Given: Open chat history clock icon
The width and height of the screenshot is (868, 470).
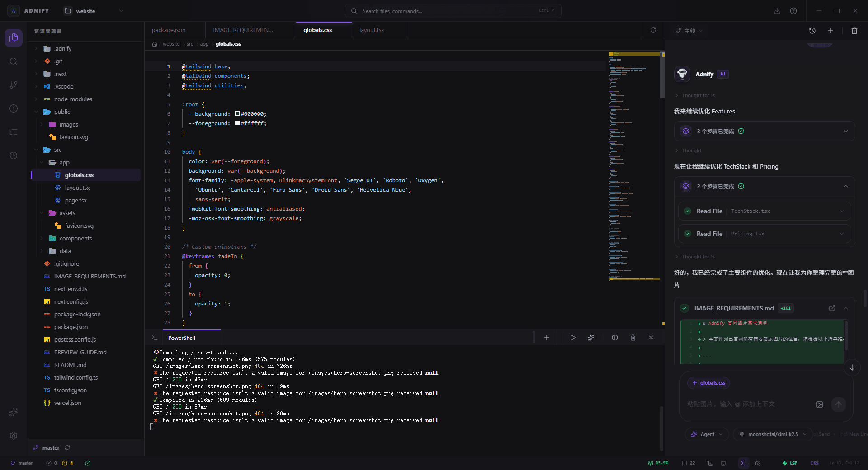Looking at the screenshot, I should 812,31.
